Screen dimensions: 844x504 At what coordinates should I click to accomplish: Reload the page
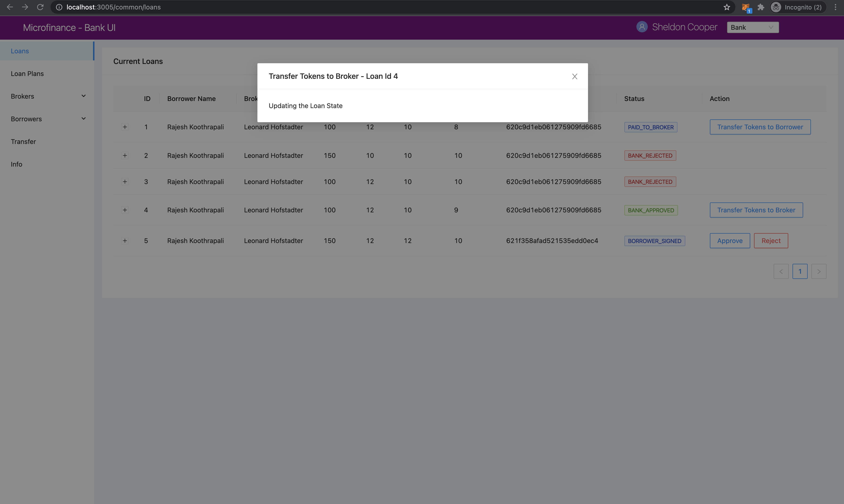point(40,7)
